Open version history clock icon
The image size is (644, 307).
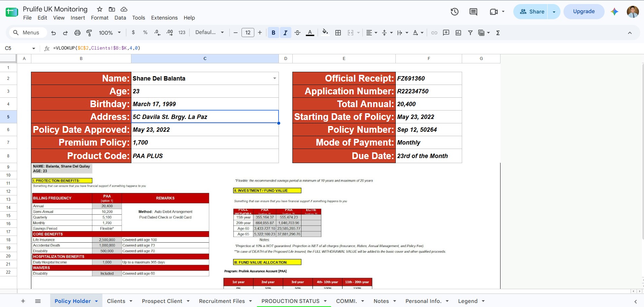click(x=454, y=12)
